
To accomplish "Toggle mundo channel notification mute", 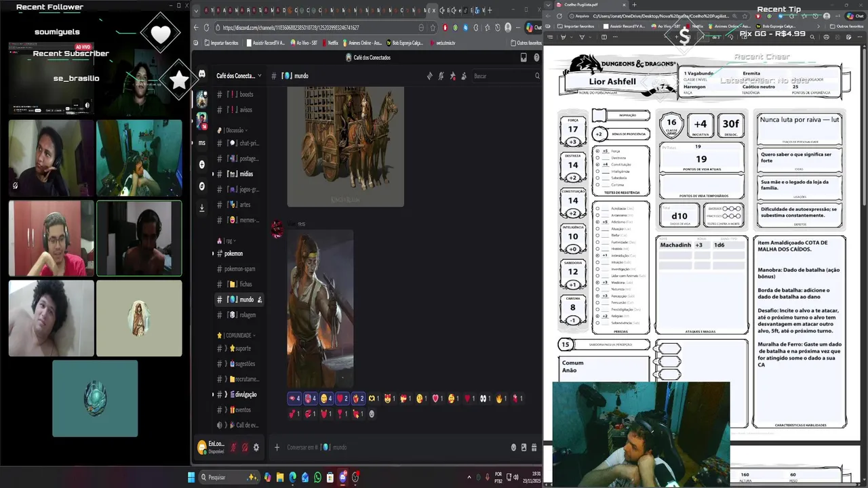I will (x=441, y=76).
